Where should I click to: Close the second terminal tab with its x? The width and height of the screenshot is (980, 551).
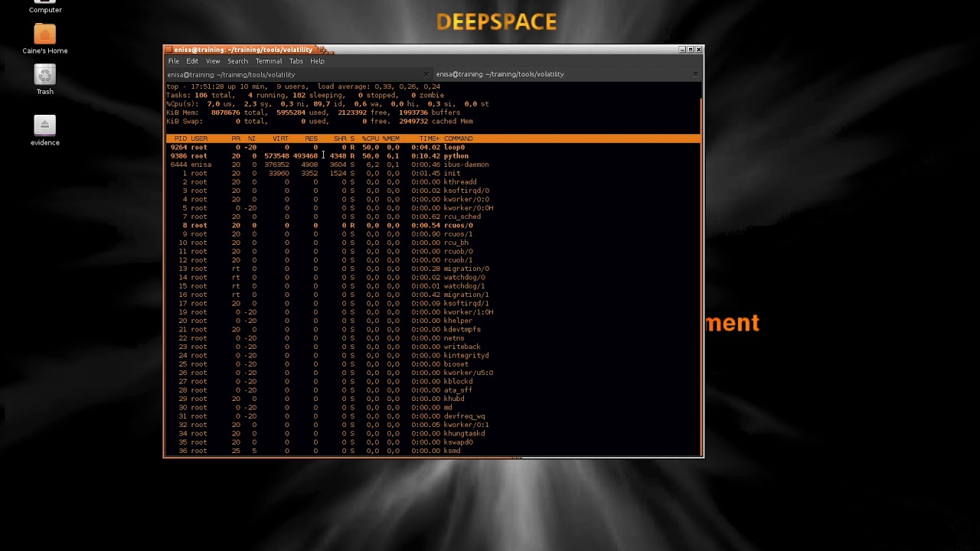click(x=695, y=74)
